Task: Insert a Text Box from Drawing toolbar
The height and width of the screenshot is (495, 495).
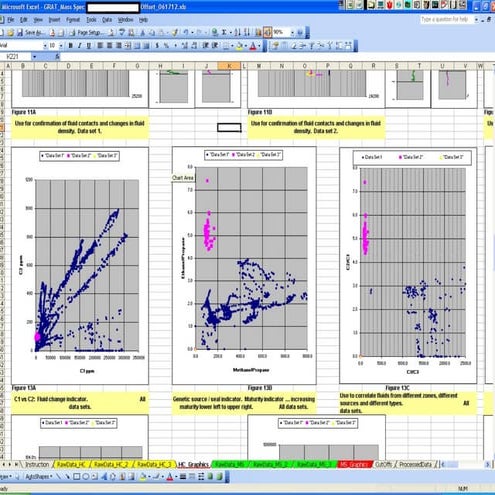Action: pos(94,477)
